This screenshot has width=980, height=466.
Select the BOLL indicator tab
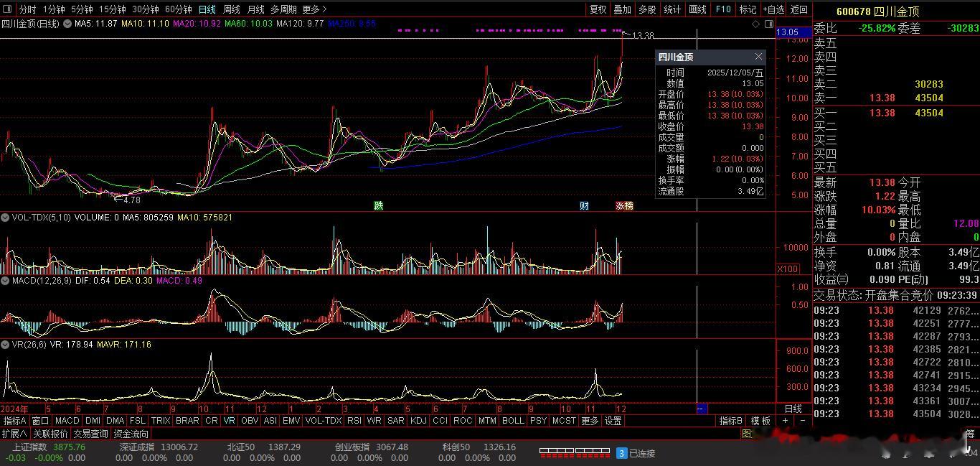point(513,421)
